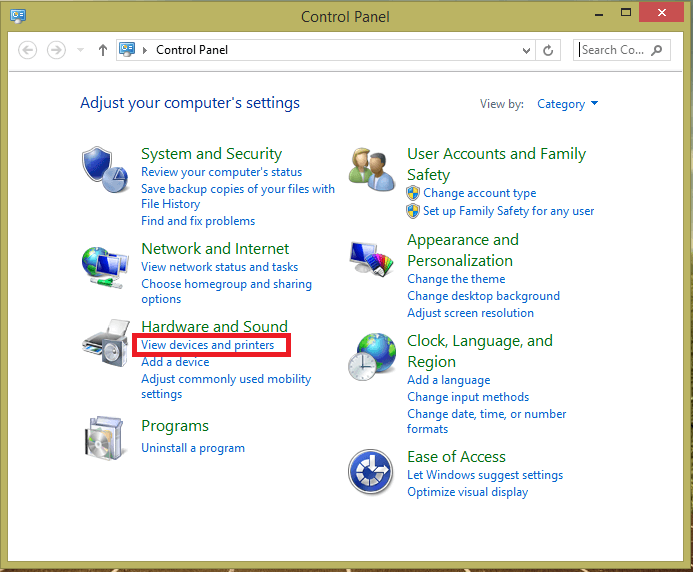Click Save backup copies with File History
693x572 pixels.
(x=238, y=196)
